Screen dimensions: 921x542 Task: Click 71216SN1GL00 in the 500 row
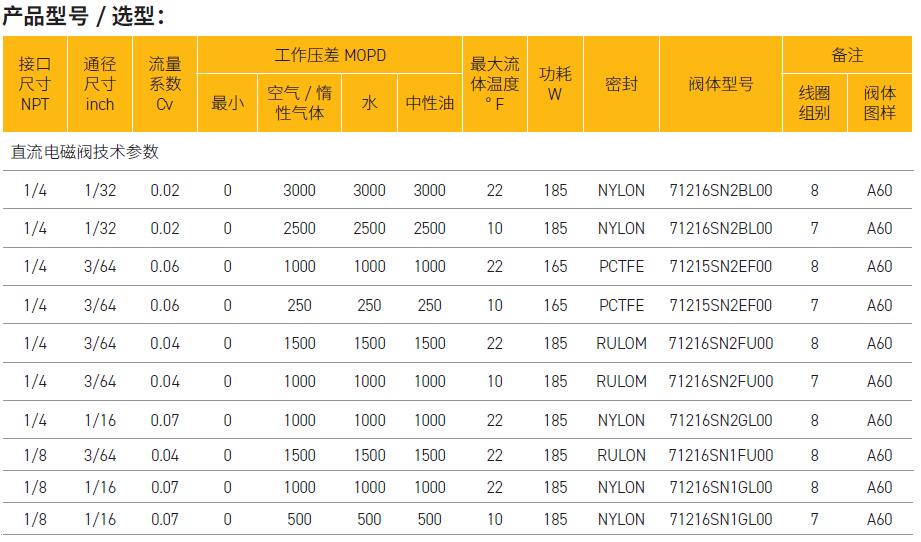tap(721, 520)
